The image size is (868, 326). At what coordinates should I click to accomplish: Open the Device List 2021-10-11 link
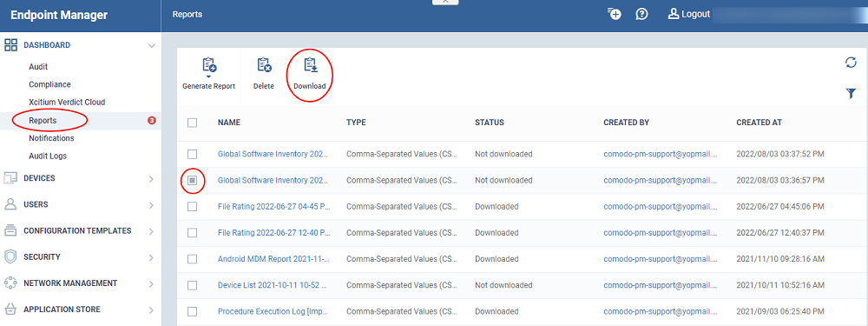click(273, 285)
